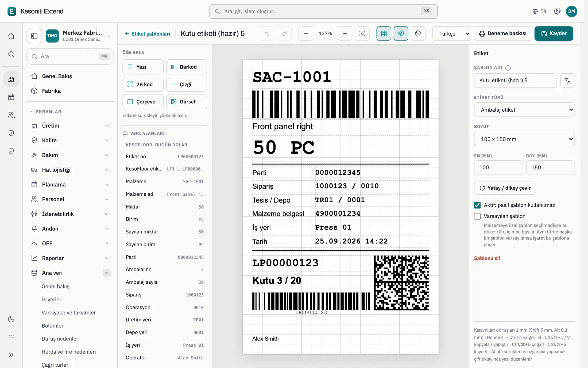The image size is (588, 368).
Task: Enable the Varsayılan şablon checkbox
Action: point(477,216)
